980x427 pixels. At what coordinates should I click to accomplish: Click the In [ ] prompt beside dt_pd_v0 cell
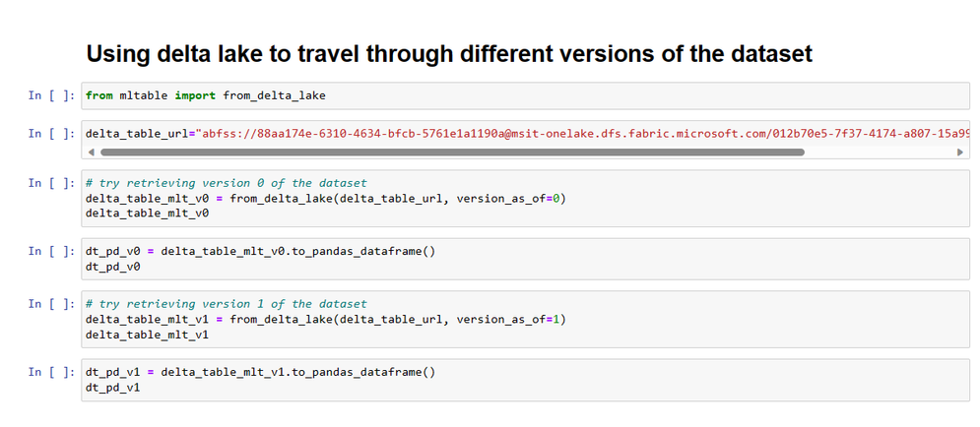(52, 251)
